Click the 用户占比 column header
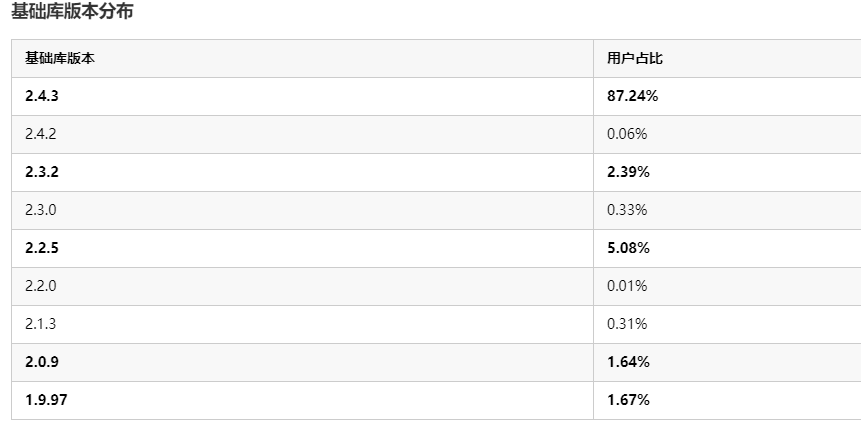 point(635,58)
